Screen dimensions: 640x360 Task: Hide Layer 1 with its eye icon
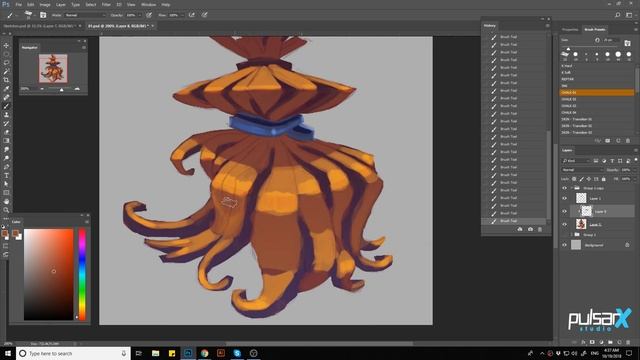click(x=564, y=198)
